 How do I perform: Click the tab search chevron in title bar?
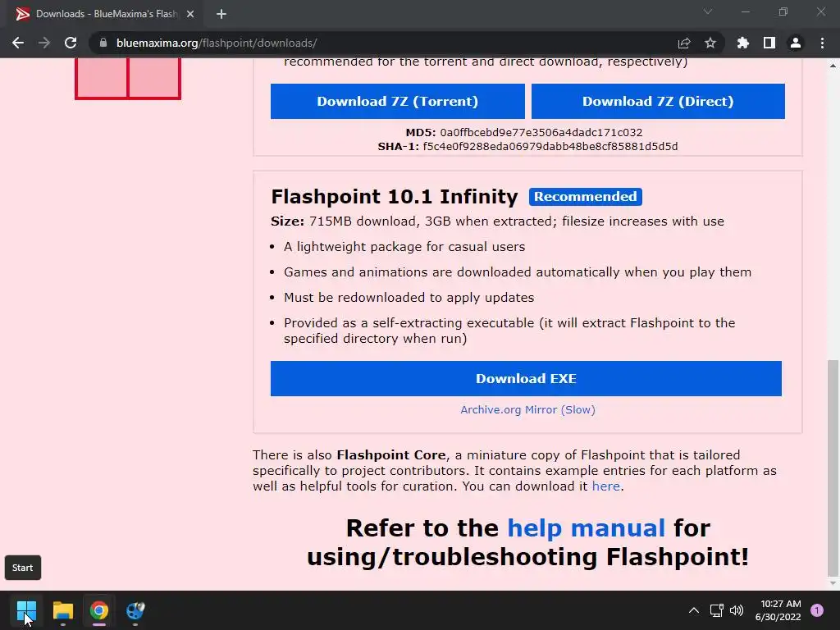tap(708, 11)
